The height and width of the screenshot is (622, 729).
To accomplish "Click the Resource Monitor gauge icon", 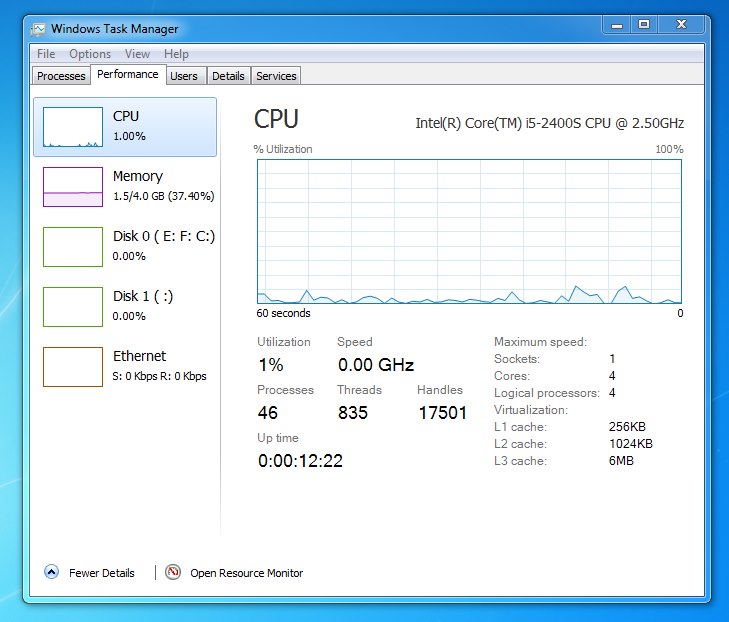I will pyautogui.click(x=173, y=572).
